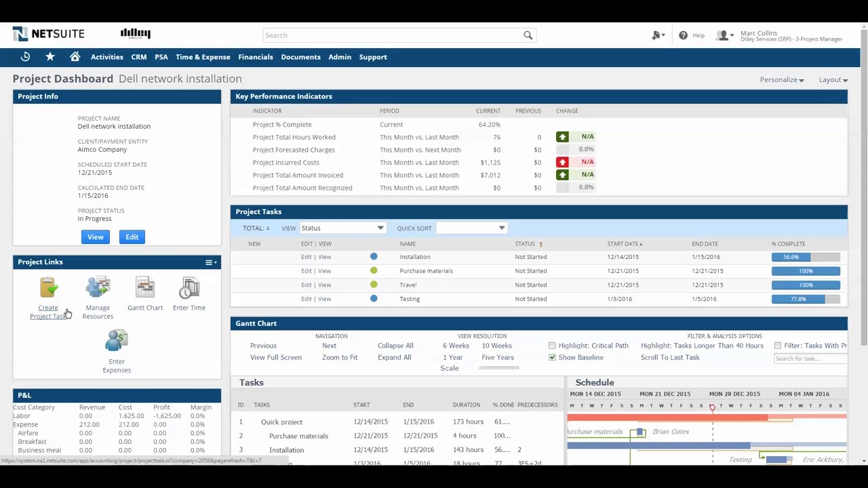Screen dimensions: 868x488
Task: Click green arrow for Total Hours Worked
Action: (x=562, y=137)
